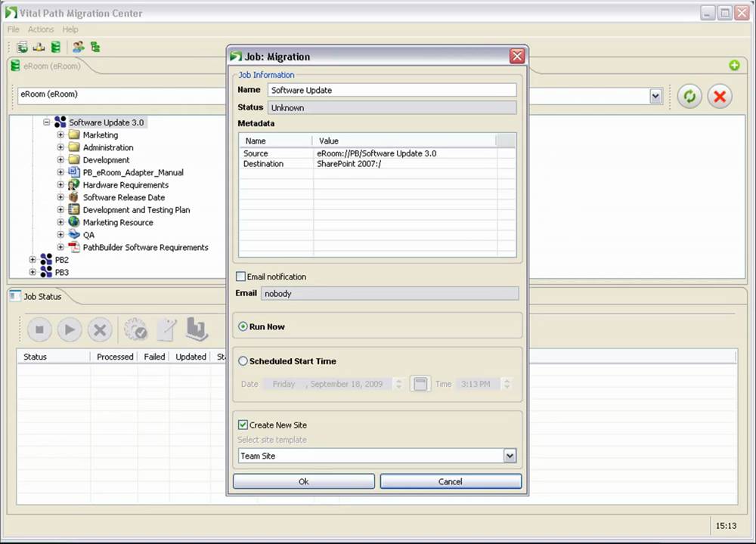Image resolution: width=756 pixels, height=544 pixels.
Task: Open the File menu
Action: click(13, 29)
